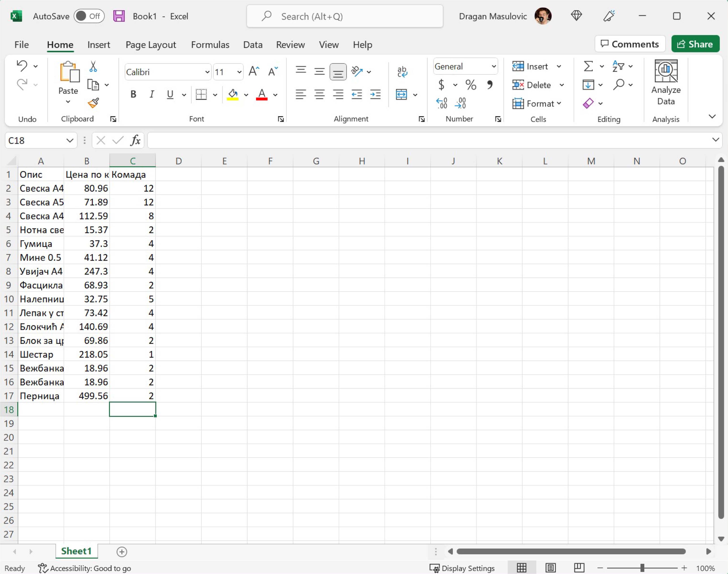728x574 pixels.
Task: Toggle Bold formatting
Action: [x=133, y=94]
